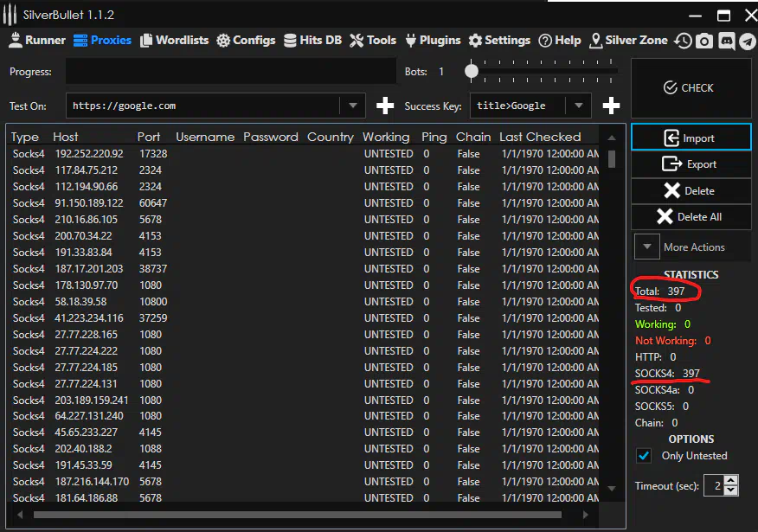This screenshot has width=758, height=532.
Task: Switch to the Proxies tab
Action: pos(102,40)
